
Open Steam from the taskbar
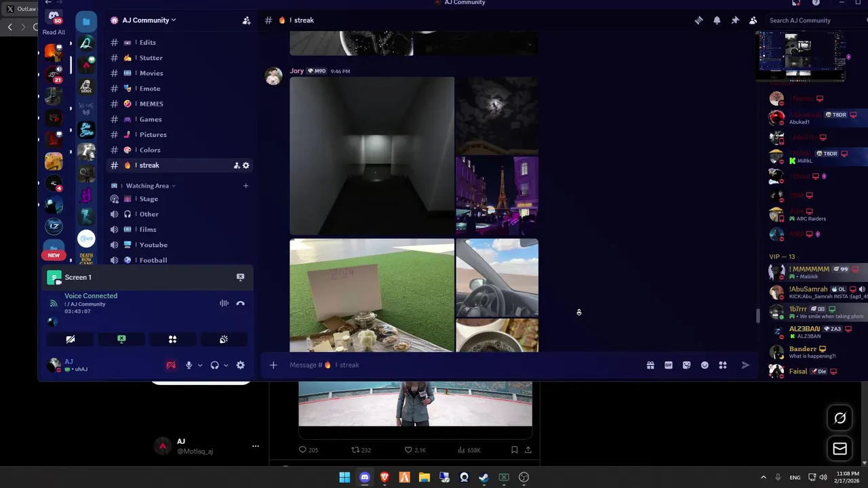(x=484, y=477)
